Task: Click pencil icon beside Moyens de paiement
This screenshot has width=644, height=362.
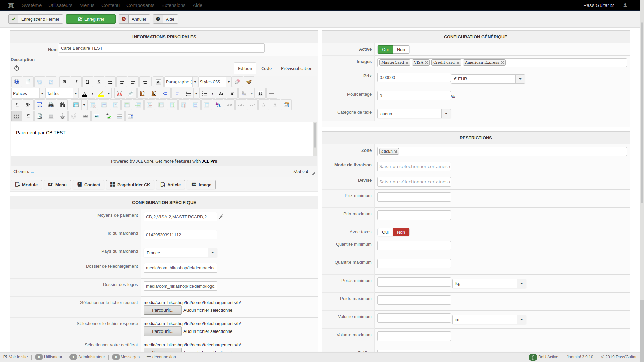Action: click(221, 217)
